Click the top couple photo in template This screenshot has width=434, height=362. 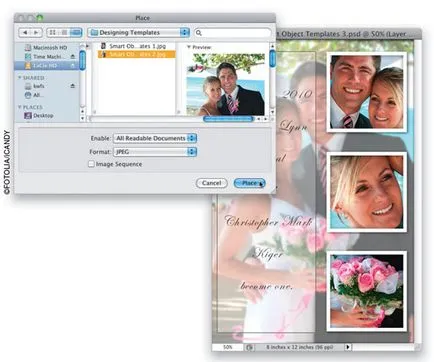point(366,92)
